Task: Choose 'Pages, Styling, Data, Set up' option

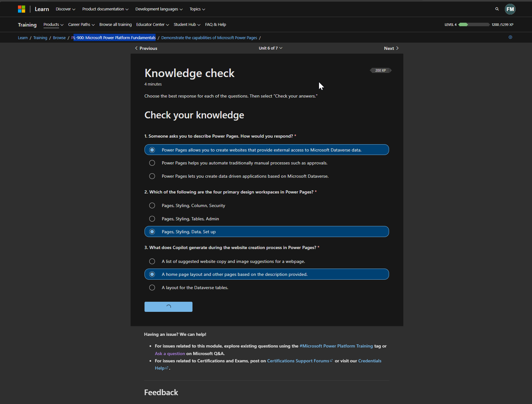Action: [x=267, y=232]
